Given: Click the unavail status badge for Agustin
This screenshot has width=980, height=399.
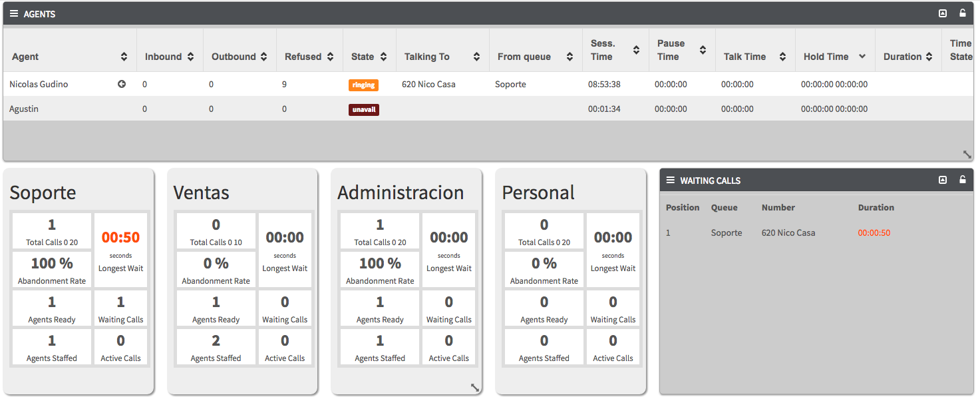Looking at the screenshot, I should point(364,110).
